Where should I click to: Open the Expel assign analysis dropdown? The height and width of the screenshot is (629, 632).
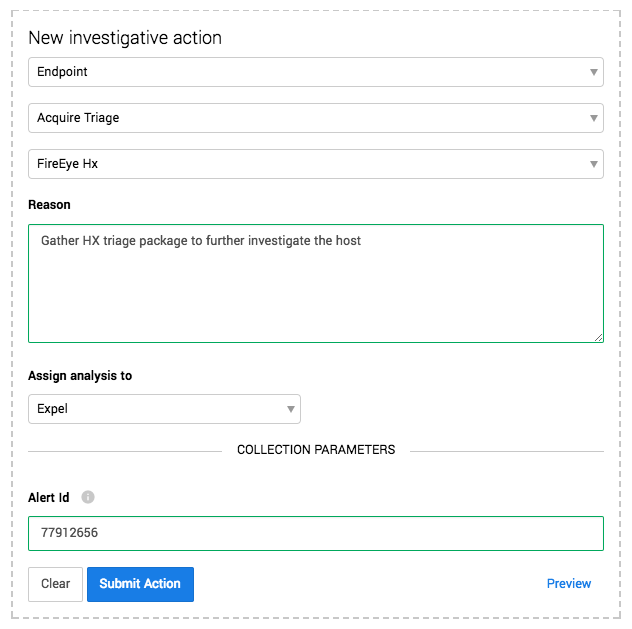[x=164, y=409]
